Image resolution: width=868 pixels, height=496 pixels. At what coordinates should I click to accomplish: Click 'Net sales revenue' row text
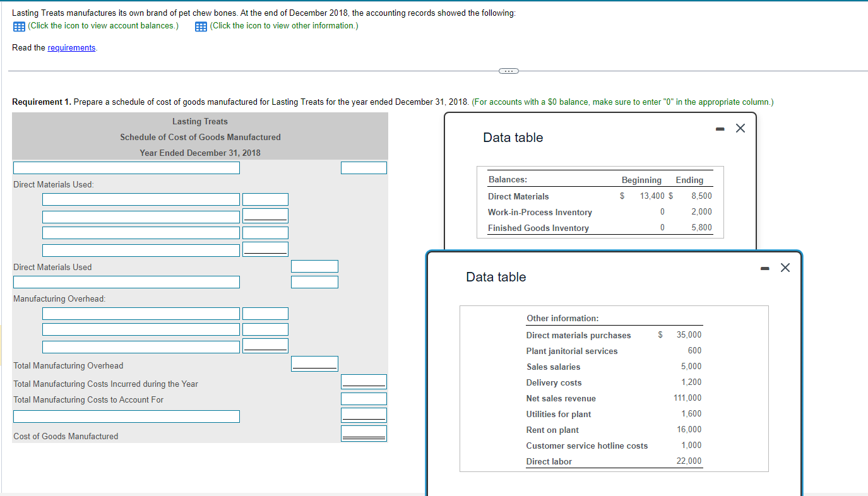pos(561,398)
